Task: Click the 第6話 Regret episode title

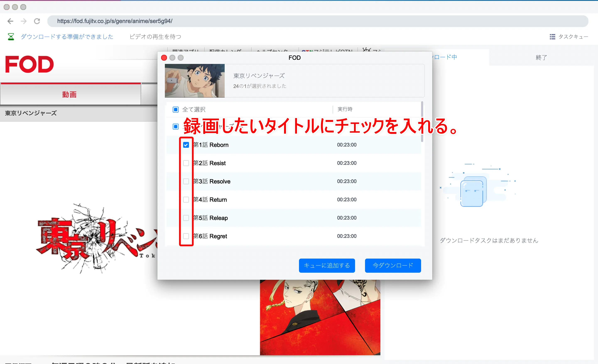Action: coord(210,236)
